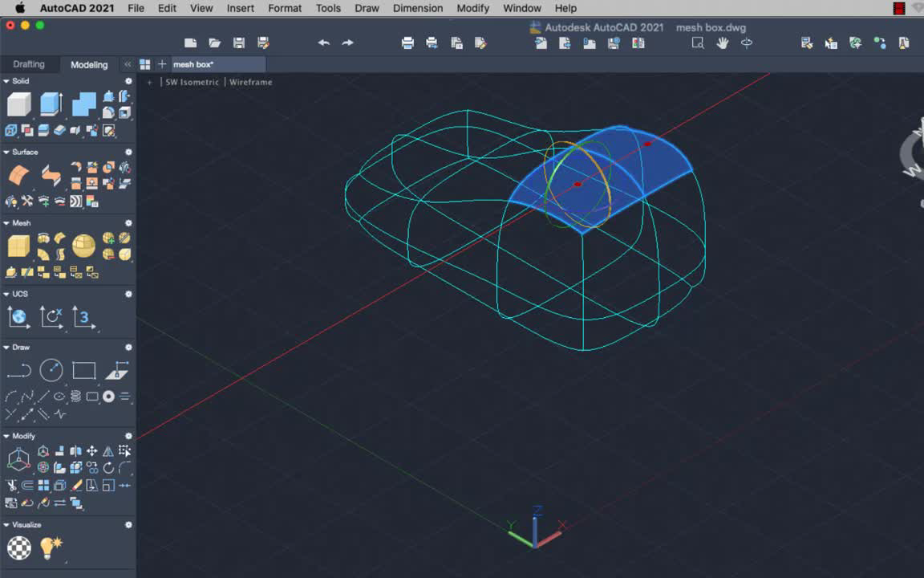Select the Mesh Box primitive tool
Image resolution: width=924 pixels, height=578 pixels.
click(18, 245)
